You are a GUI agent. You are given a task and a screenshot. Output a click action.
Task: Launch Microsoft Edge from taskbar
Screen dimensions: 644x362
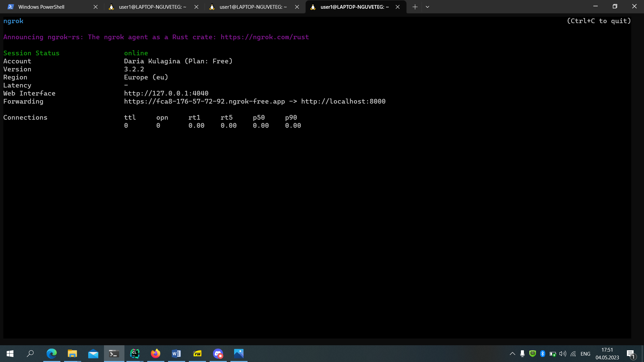tap(51, 354)
